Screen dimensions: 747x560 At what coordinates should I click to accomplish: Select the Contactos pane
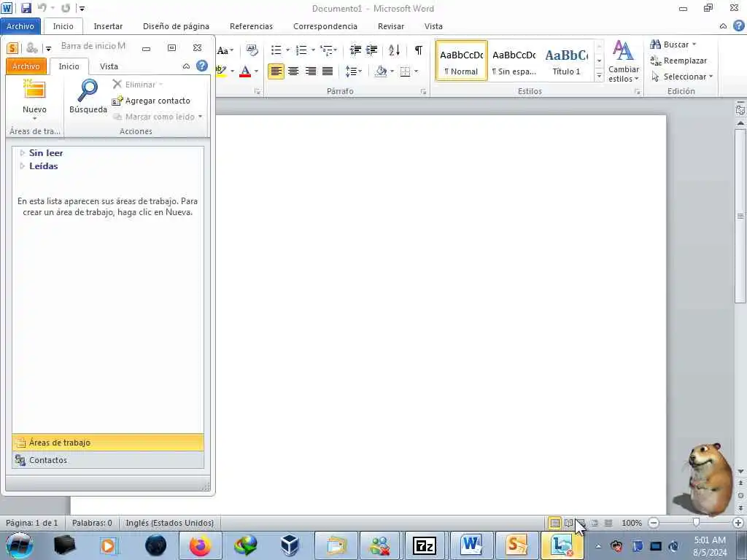(x=108, y=460)
